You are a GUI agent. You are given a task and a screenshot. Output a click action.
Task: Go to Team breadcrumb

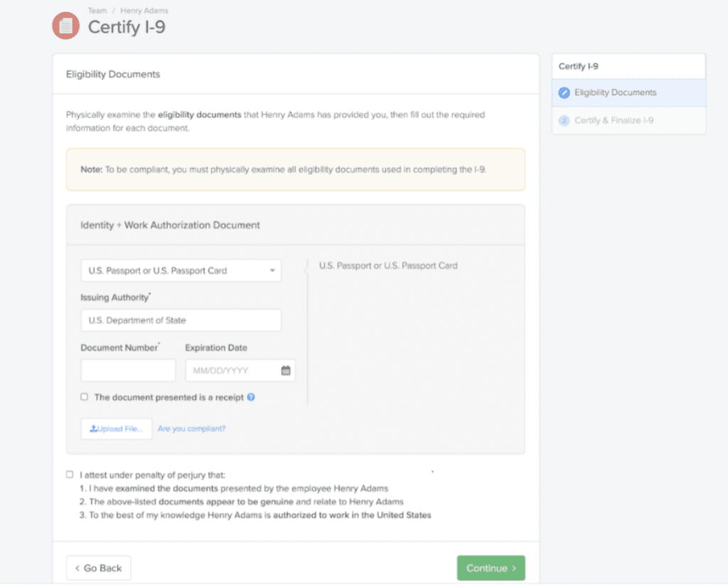pyautogui.click(x=97, y=11)
